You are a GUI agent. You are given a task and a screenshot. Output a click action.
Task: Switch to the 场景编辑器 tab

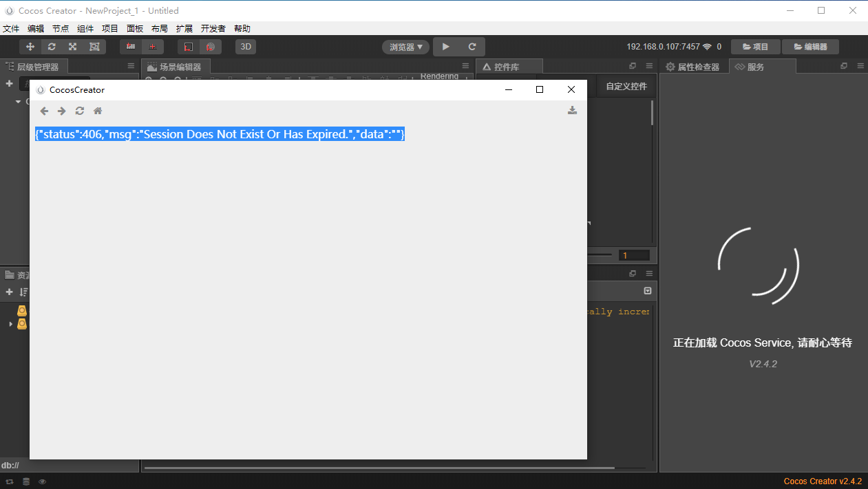click(x=175, y=67)
